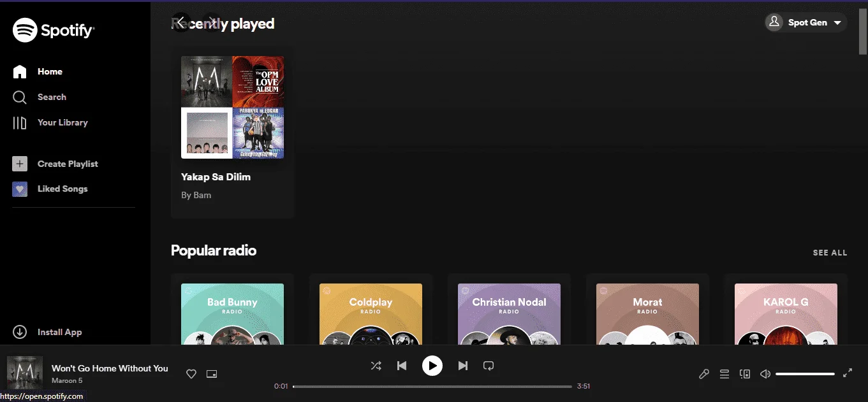Image resolution: width=868 pixels, height=402 pixels.
Task: Click the now playing album art
Action: [x=25, y=373]
